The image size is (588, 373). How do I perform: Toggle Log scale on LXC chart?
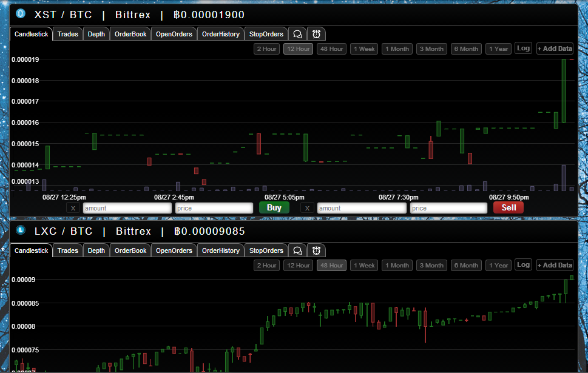coord(523,264)
